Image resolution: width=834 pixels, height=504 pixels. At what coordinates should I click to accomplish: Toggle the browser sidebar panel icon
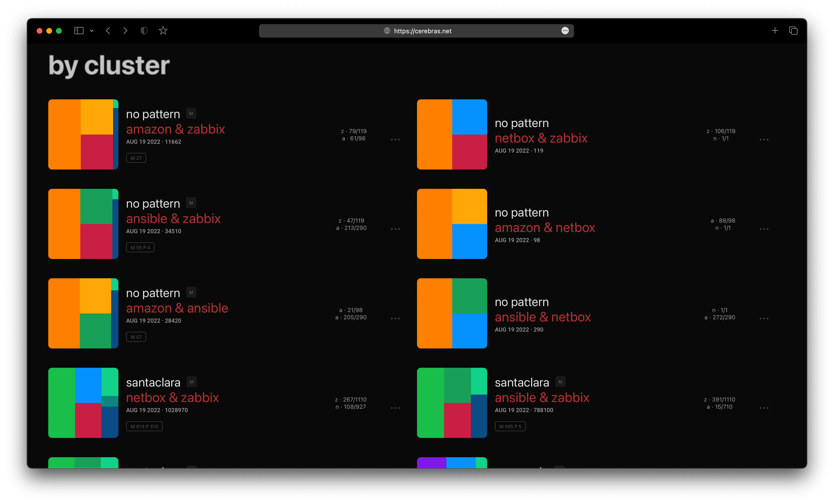[x=79, y=31]
